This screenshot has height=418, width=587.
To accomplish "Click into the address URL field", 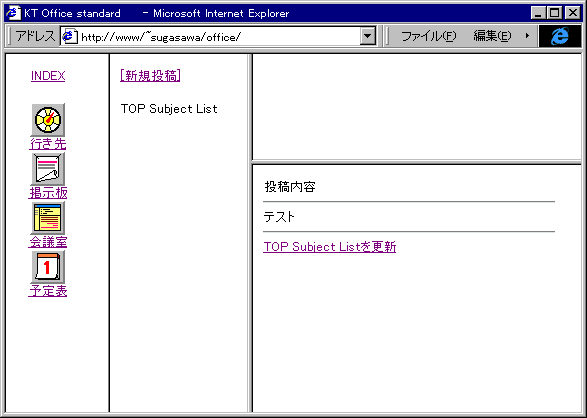I will tap(219, 37).
